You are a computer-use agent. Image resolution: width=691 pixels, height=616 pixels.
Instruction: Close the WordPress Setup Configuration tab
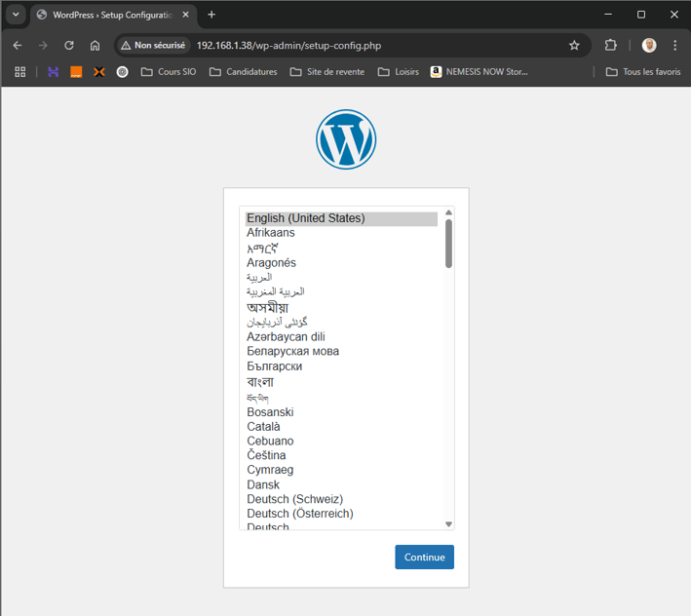pos(185,15)
